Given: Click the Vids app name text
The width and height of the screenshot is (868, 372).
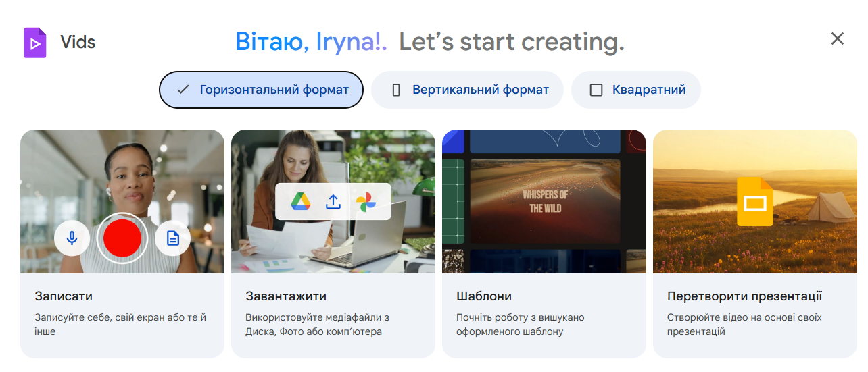Looking at the screenshot, I should tap(78, 43).
